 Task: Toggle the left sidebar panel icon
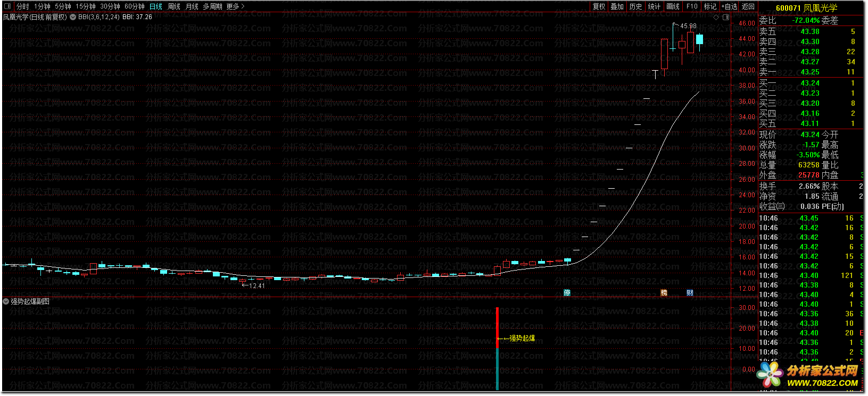point(7,6)
